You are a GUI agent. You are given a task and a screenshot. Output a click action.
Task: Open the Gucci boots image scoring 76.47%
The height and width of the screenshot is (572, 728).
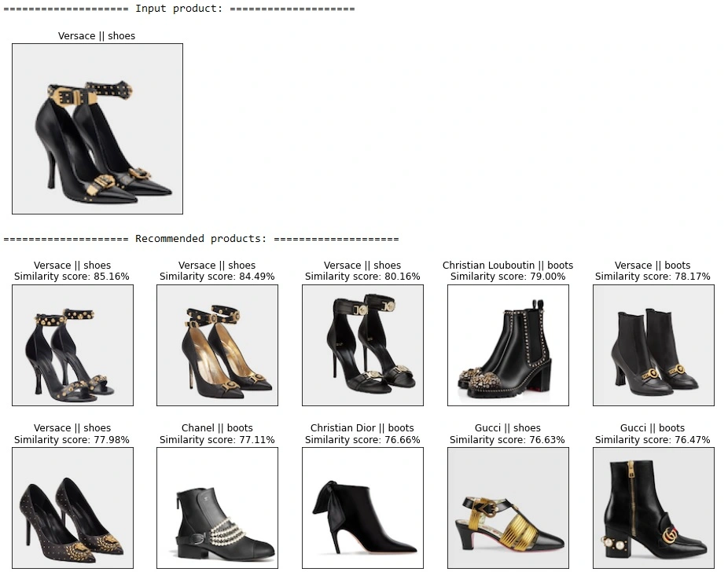coord(653,508)
